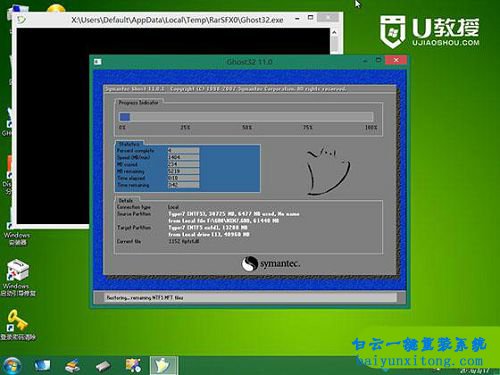Click the system tray clock
The width and height of the screenshot is (500, 375).
474,370
